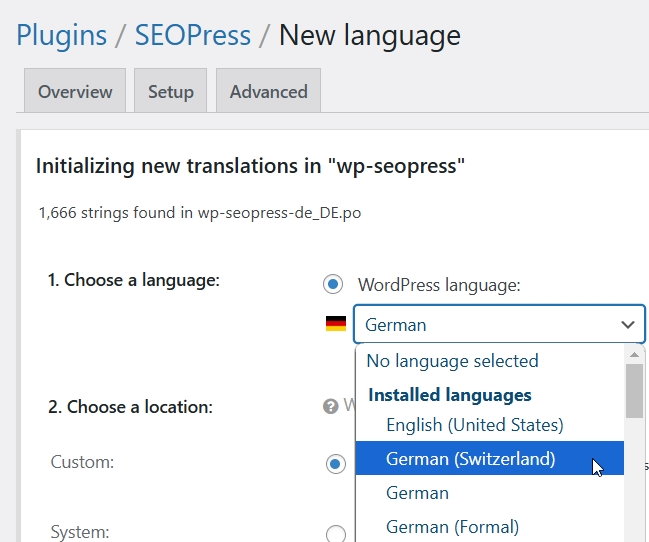Choose English (United States) in the list
The width and height of the screenshot is (649, 542).
pyautogui.click(x=474, y=425)
